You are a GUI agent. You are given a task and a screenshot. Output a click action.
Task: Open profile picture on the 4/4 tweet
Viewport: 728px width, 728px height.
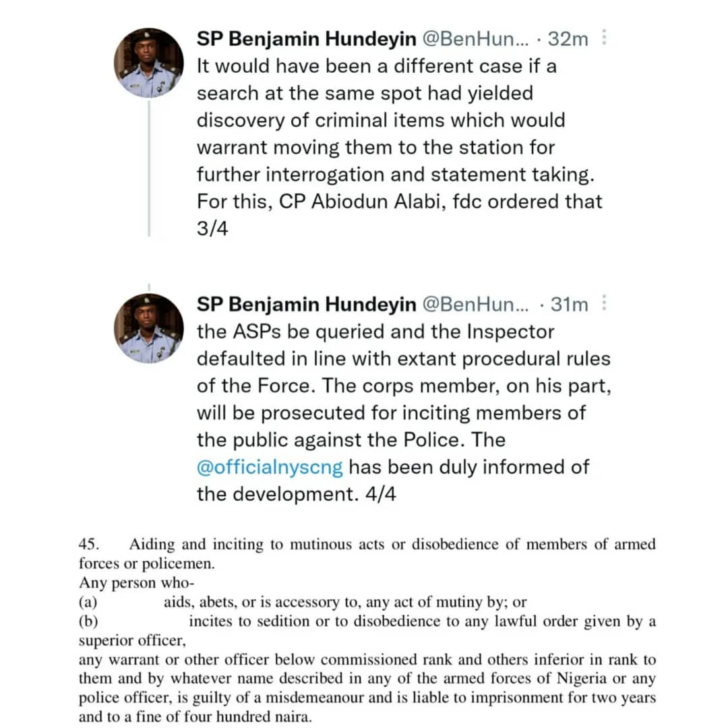tap(148, 328)
